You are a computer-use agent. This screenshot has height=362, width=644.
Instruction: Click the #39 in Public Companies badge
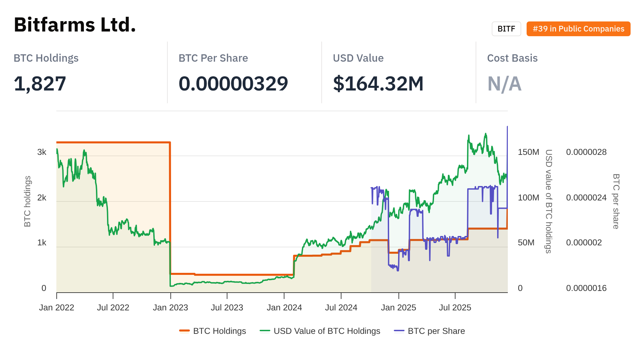coord(578,29)
